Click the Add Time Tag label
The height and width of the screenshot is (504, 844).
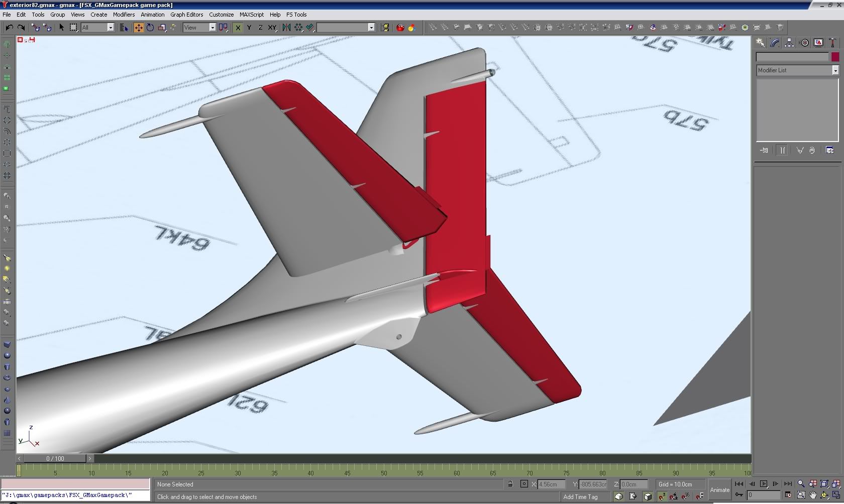[580, 497]
